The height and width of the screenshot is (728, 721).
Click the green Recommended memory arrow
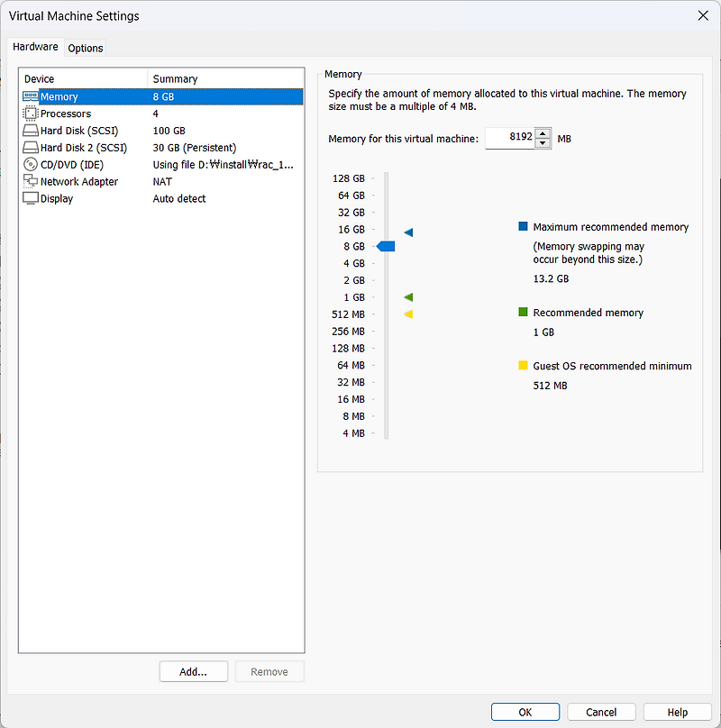coord(407,296)
